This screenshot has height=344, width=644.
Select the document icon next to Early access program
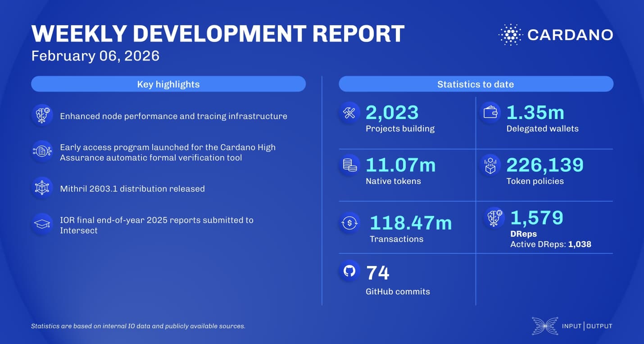pyautogui.click(x=42, y=151)
